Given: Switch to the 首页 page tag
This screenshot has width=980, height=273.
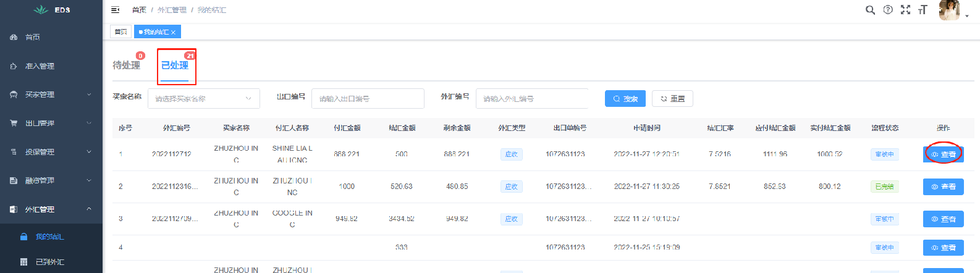Looking at the screenshot, I should point(120,31).
